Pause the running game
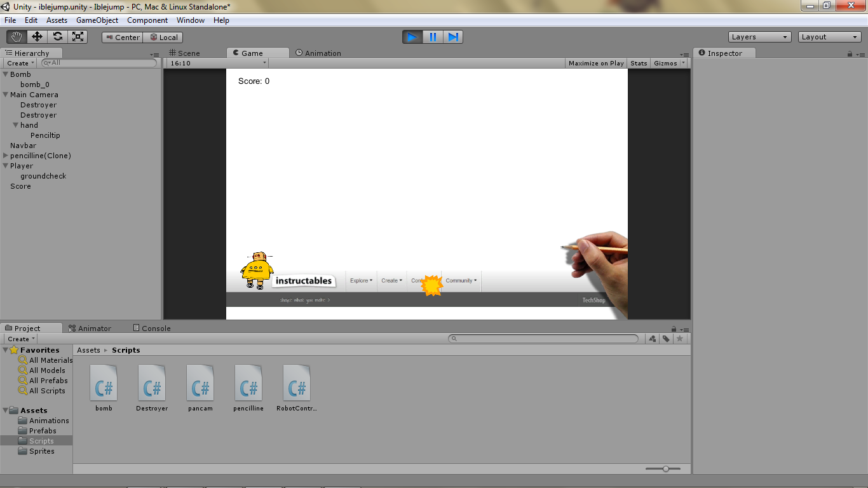This screenshot has width=868, height=488. click(x=433, y=37)
